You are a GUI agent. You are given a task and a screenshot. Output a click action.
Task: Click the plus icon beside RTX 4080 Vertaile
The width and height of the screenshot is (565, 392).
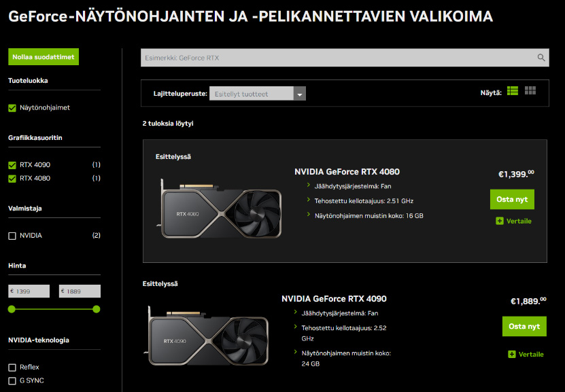click(x=500, y=221)
